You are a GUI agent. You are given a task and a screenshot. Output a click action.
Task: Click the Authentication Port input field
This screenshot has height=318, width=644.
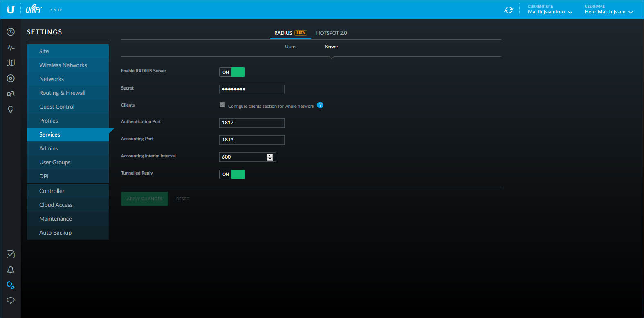[251, 123]
